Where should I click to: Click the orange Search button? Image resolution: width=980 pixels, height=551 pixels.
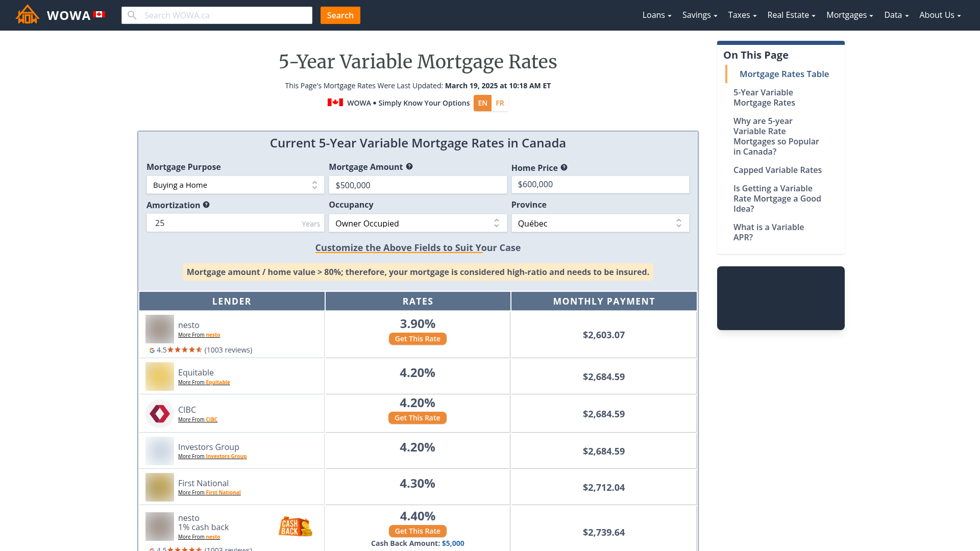tap(340, 15)
